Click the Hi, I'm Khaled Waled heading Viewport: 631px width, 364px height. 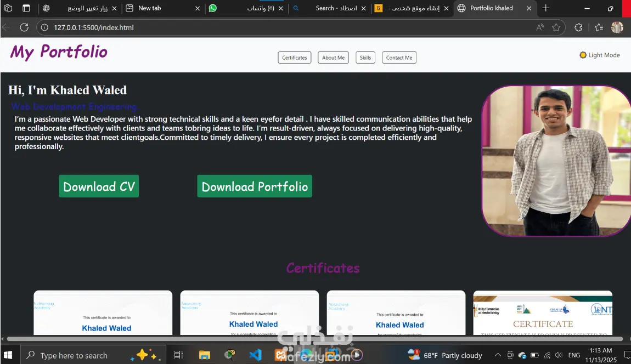click(x=67, y=90)
